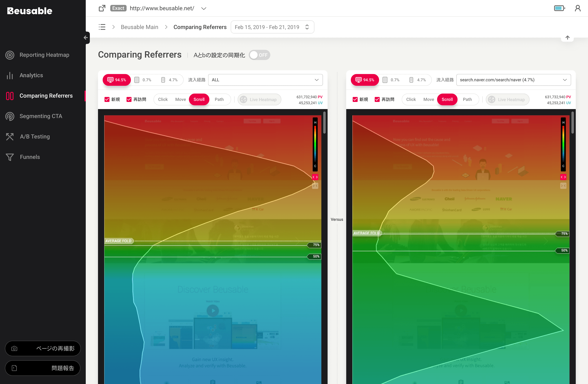Click the Segmenting CTA icon
Screen dimensions: 588x384
(x=10, y=116)
